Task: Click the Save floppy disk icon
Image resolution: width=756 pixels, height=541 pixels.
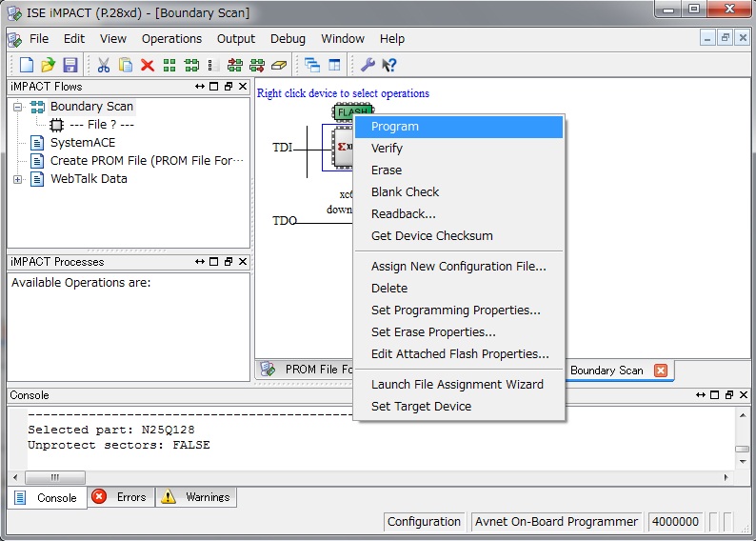Action: pyautogui.click(x=70, y=65)
